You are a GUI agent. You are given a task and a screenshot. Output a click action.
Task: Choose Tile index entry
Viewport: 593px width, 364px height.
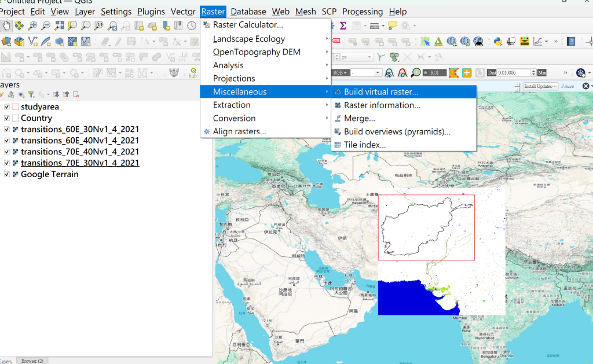(404, 145)
